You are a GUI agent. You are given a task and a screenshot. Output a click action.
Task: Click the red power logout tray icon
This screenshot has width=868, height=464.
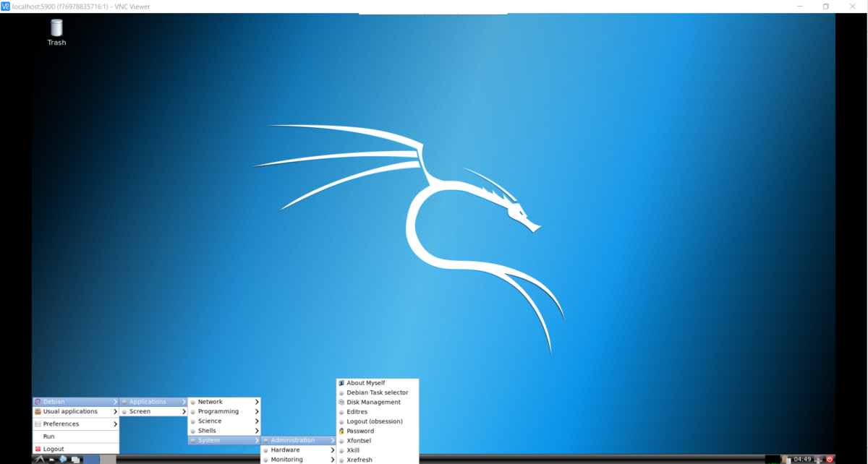(830, 459)
